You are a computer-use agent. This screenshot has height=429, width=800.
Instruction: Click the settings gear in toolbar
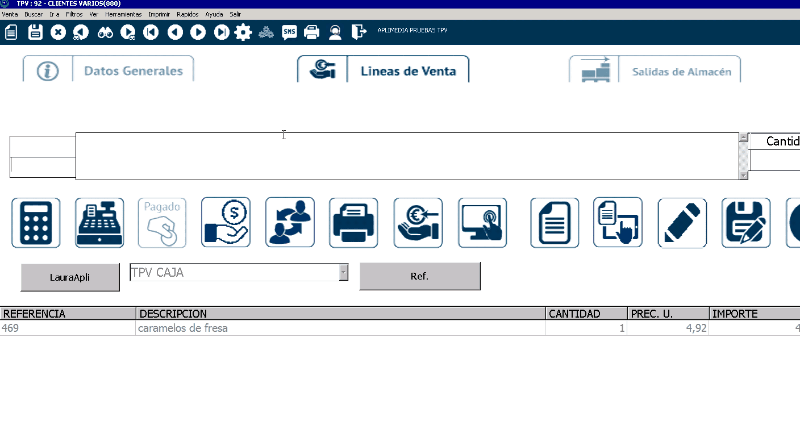[243, 32]
